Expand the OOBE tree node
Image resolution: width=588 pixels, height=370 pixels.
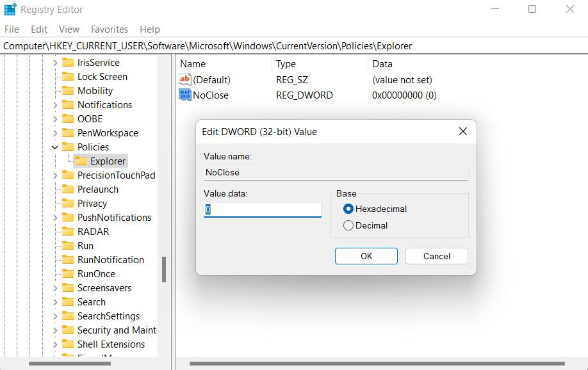click(x=54, y=118)
